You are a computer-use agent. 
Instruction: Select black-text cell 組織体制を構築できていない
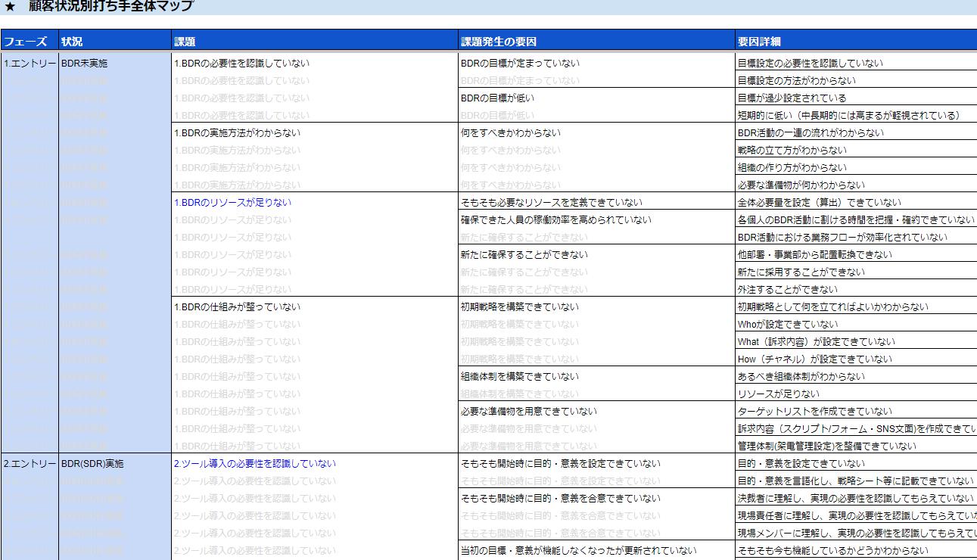coord(596,377)
